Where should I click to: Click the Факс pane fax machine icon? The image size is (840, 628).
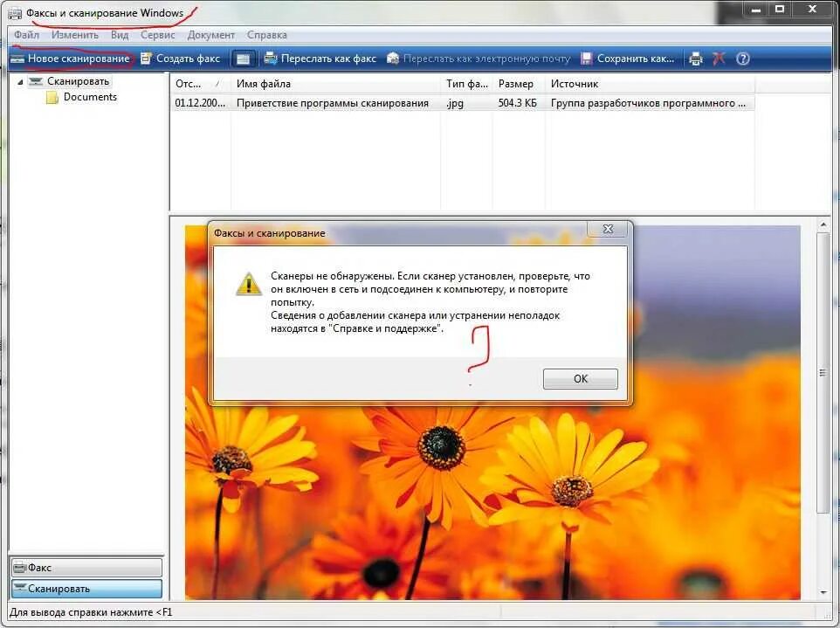[x=19, y=568]
